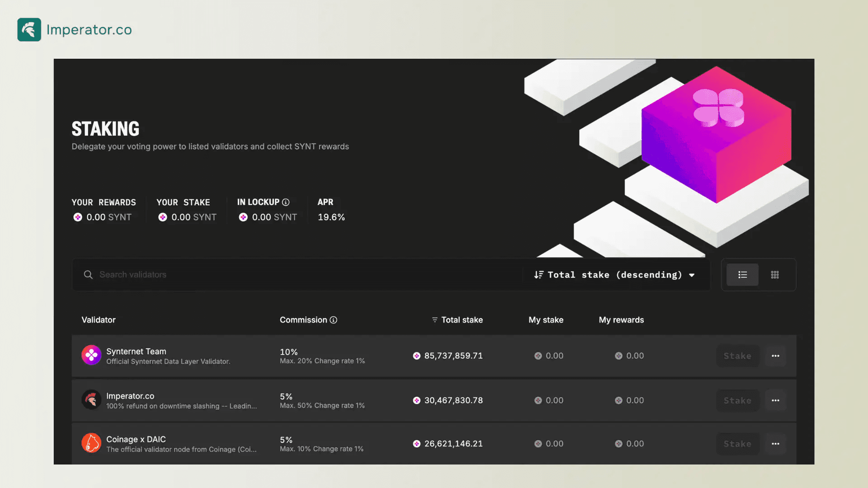
Task: Click the Synternet Team validator avatar
Action: click(91, 356)
